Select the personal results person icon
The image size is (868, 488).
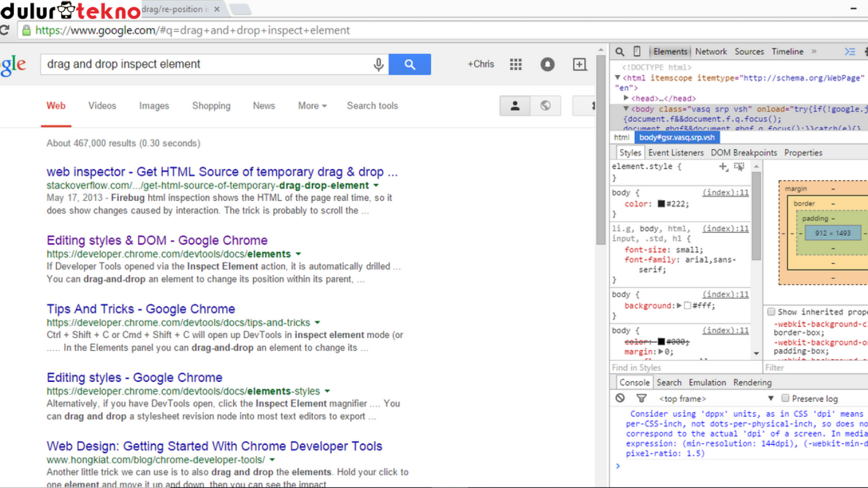[515, 106]
